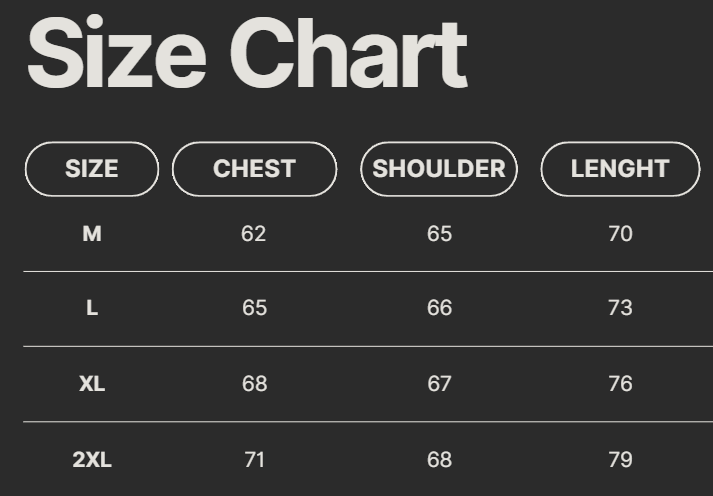The height and width of the screenshot is (496, 713).
Task: Click the SHOULDER header pill
Action: 439,169
